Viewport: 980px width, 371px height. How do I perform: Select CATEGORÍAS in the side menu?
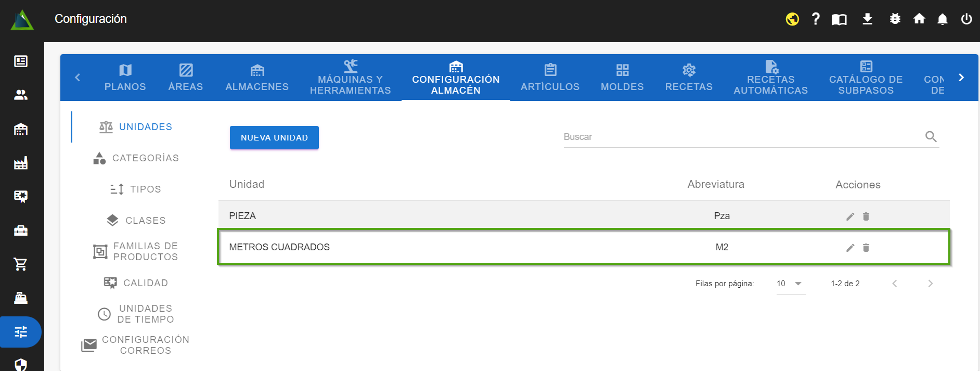137,158
